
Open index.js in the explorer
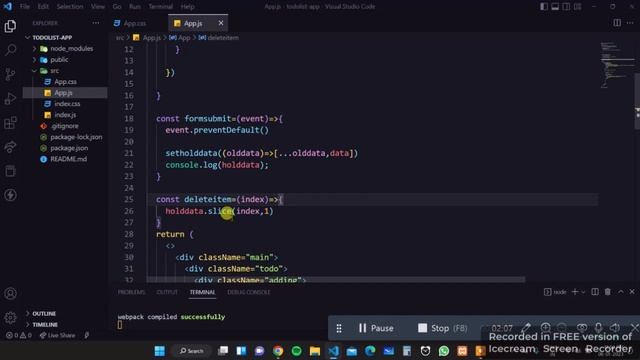(x=65, y=115)
